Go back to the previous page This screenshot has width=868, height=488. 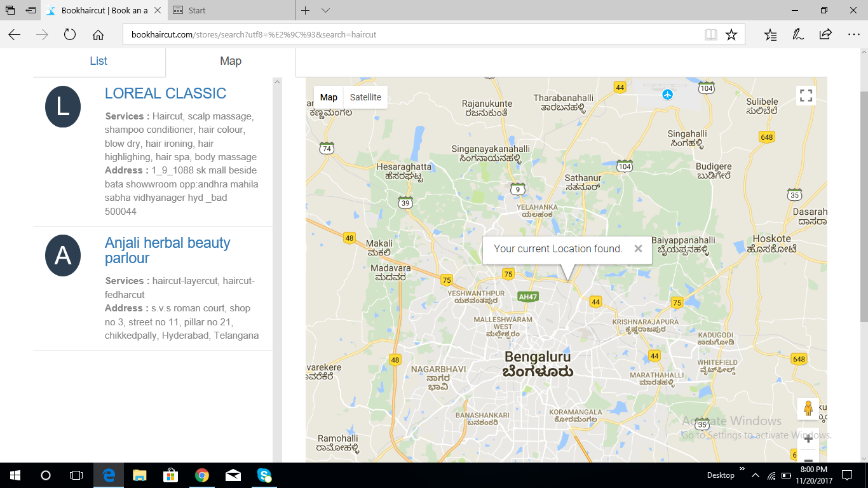14,34
